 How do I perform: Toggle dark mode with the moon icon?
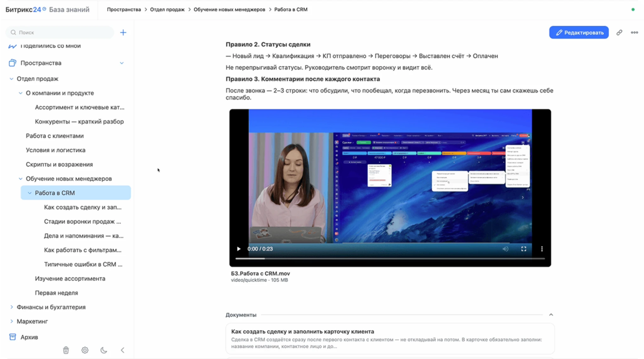pos(104,350)
